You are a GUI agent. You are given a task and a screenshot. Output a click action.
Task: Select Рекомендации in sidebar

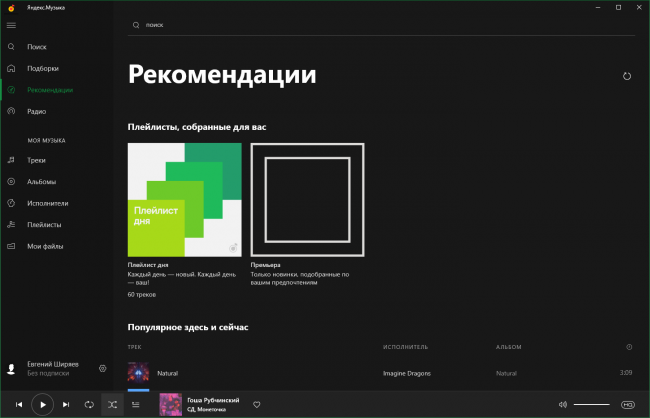click(x=50, y=90)
